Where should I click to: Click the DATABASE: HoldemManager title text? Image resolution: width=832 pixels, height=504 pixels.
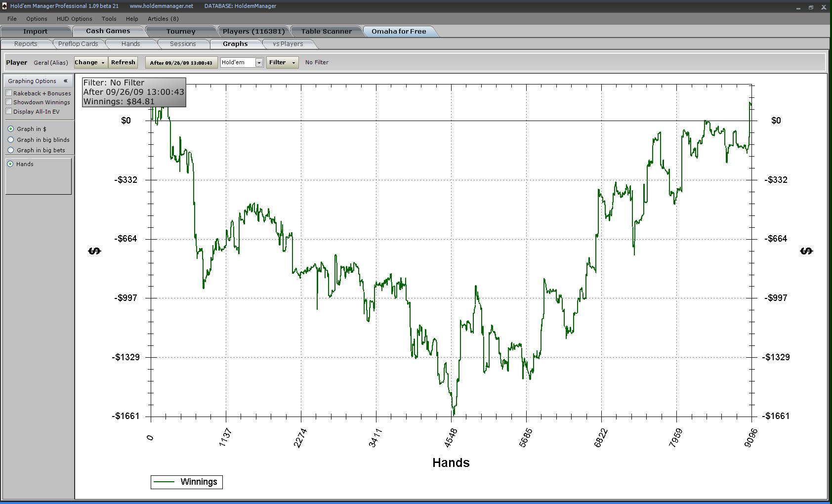click(x=240, y=6)
